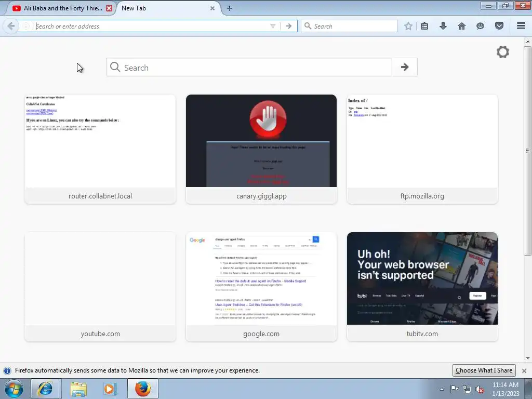532x399 pixels.
Task: Open youtube.com tile
Action: 100,287
